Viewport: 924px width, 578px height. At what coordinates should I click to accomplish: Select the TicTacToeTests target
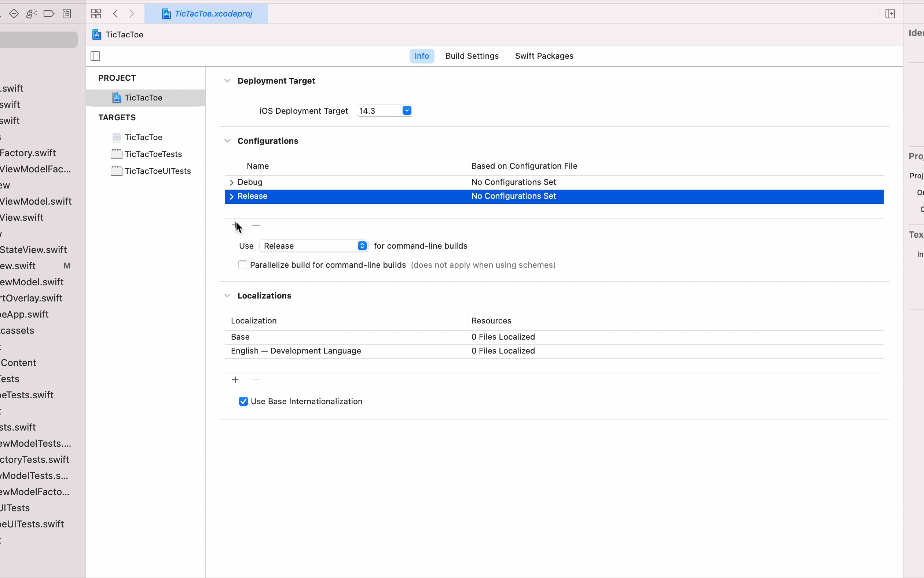(x=146, y=154)
